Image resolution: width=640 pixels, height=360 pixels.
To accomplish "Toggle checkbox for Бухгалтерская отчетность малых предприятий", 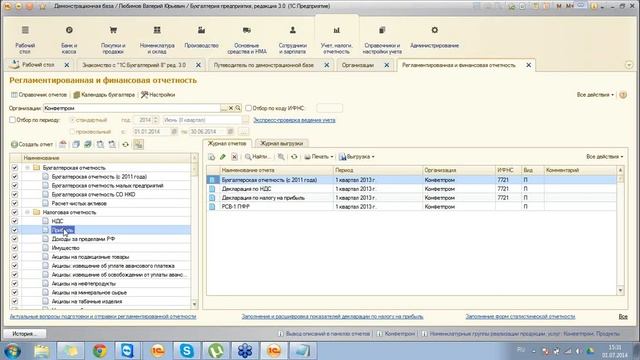I will coord(15,186).
